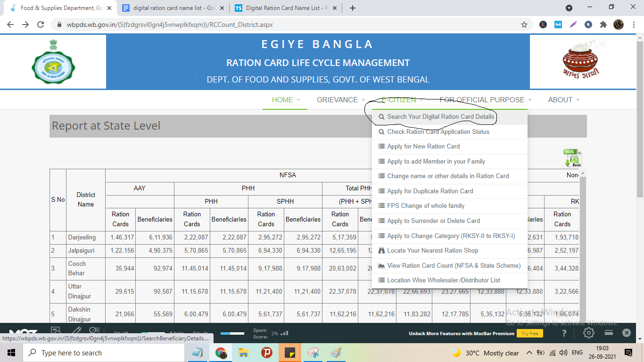Open the Paint app in the taskbar
The image size is (644, 362).
point(336,353)
